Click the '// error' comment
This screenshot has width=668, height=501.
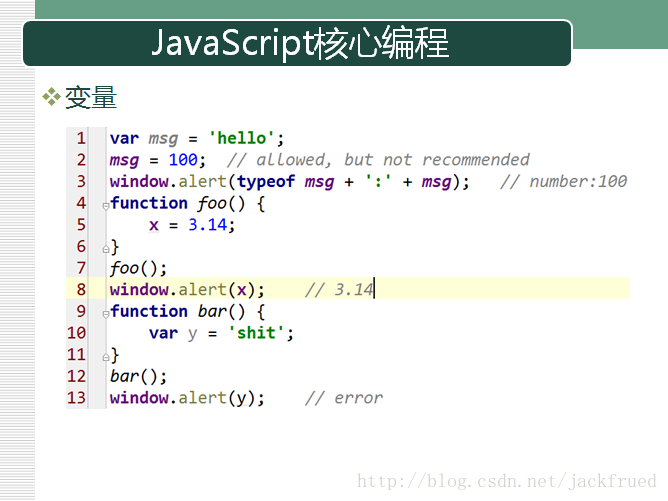point(344,398)
